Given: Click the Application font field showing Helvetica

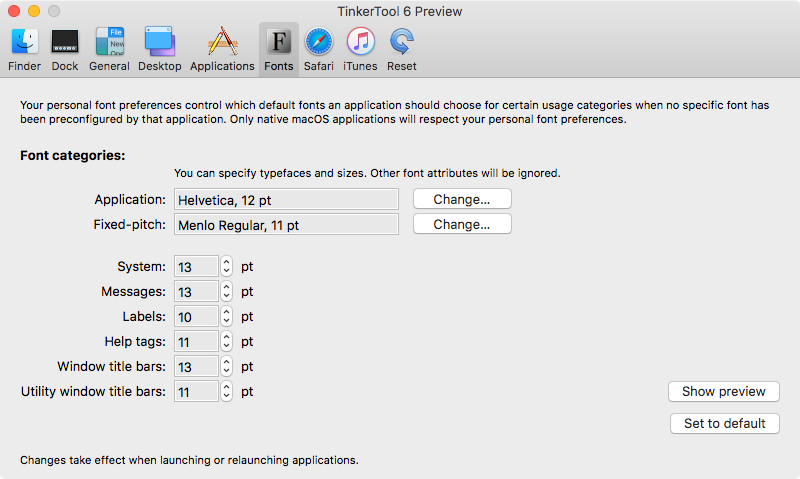Looking at the screenshot, I should coord(286,199).
